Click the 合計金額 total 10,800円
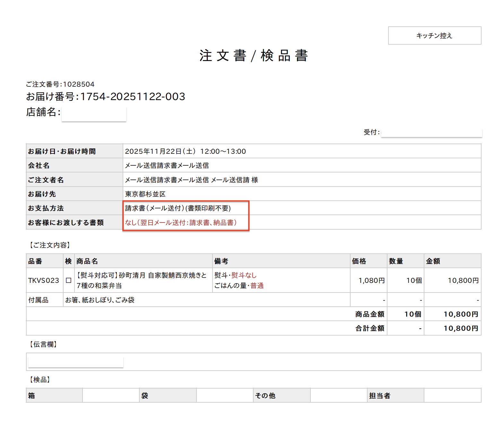Screen dimensions: 504x447 tap(461, 328)
